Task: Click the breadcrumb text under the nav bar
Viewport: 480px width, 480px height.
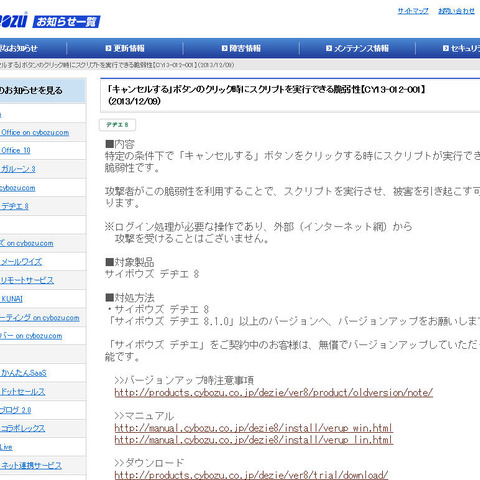Action: click(x=117, y=65)
